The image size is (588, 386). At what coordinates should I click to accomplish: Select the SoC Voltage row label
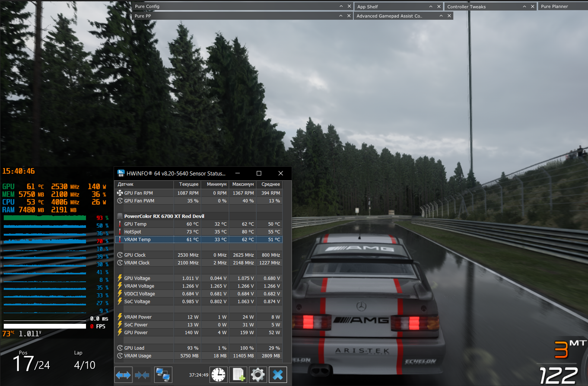pos(137,302)
